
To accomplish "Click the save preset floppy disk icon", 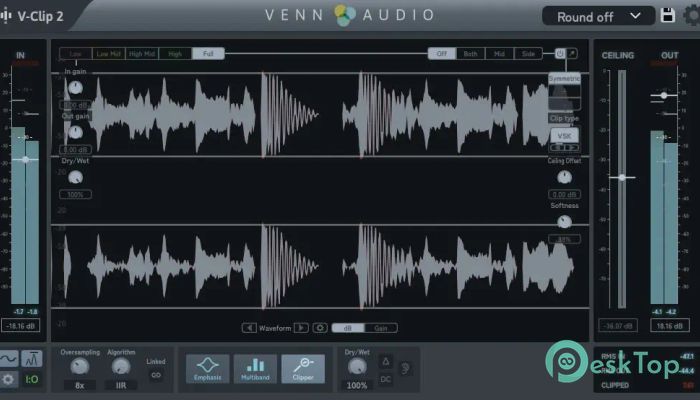I will pos(668,16).
